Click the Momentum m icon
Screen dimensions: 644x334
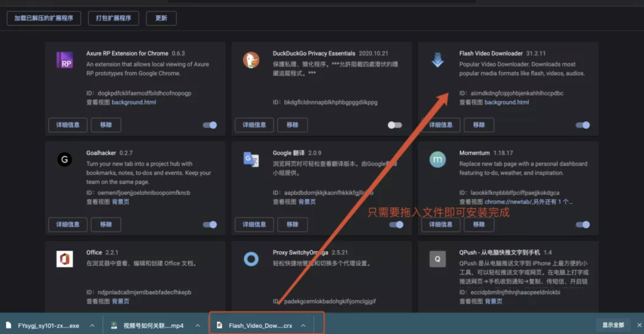(x=437, y=159)
